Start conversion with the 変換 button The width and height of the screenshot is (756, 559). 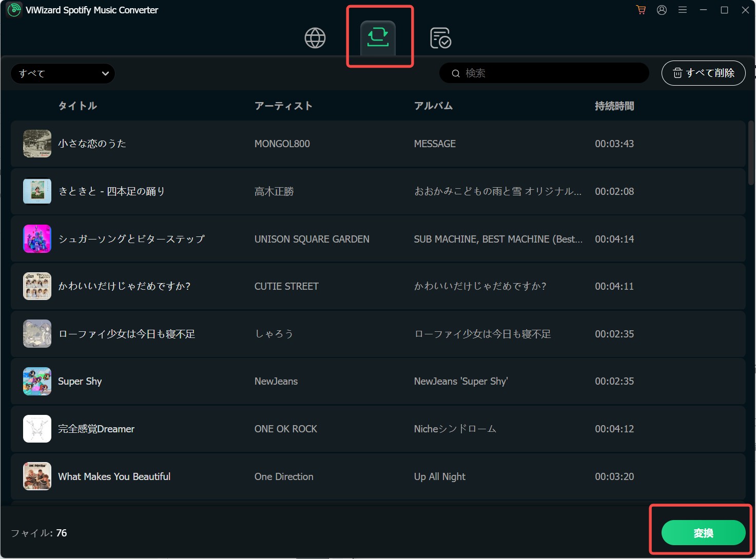pyautogui.click(x=703, y=533)
